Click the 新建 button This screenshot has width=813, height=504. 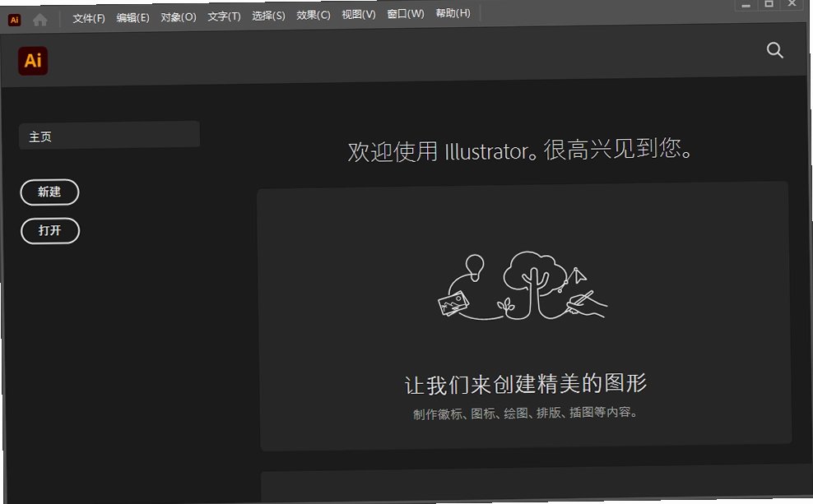[x=49, y=192]
